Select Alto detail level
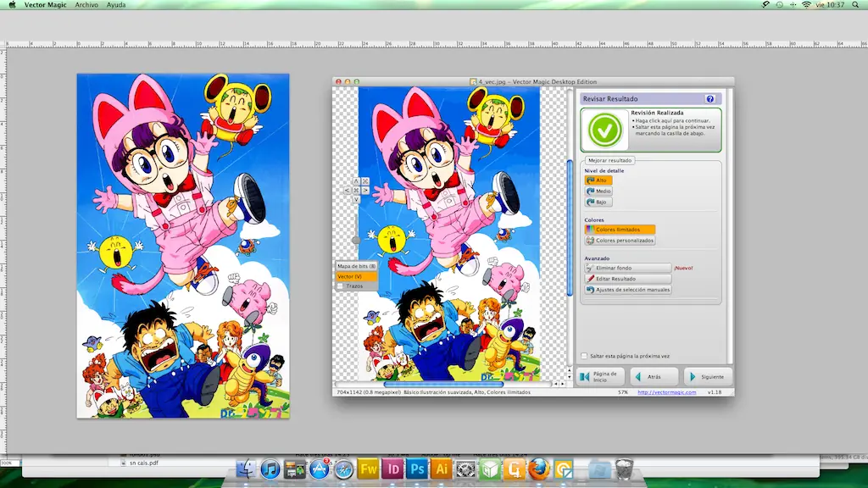 pyautogui.click(x=598, y=180)
